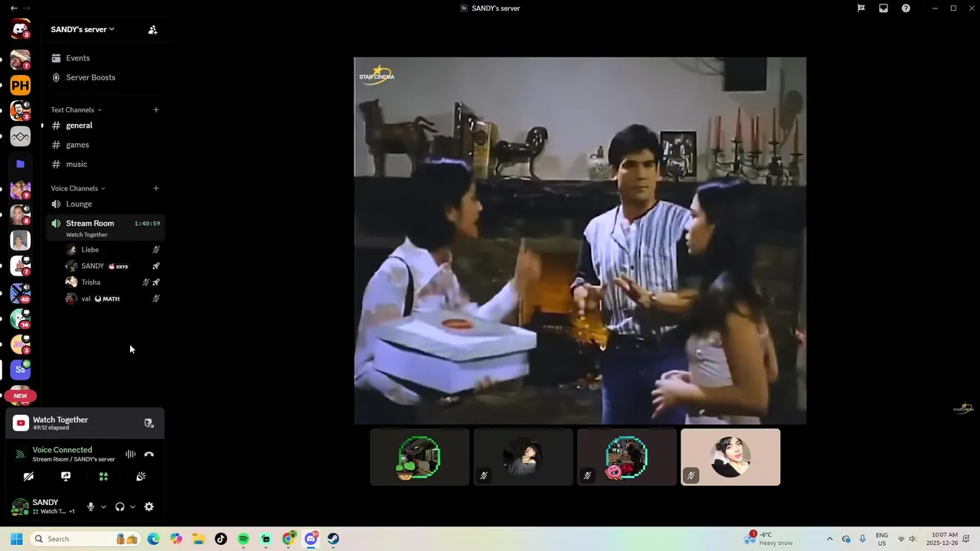Click the red NEW badge in server list
The image size is (980, 551).
(x=20, y=396)
